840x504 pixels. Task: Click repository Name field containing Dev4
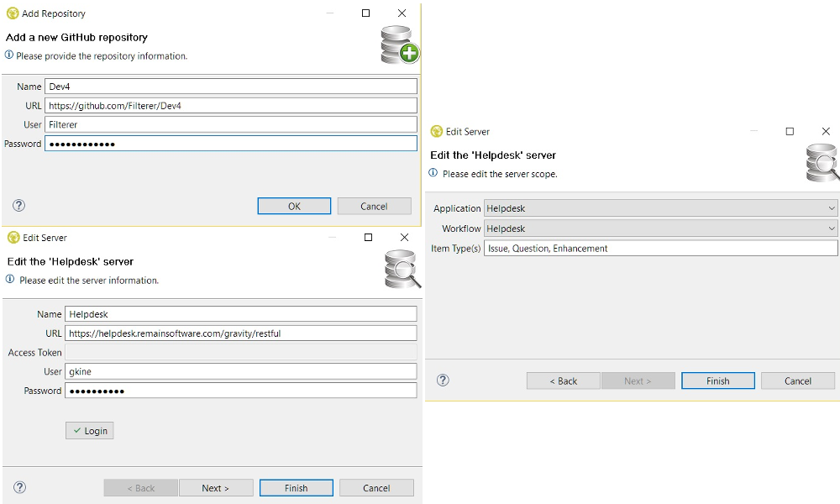click(231, 87)
